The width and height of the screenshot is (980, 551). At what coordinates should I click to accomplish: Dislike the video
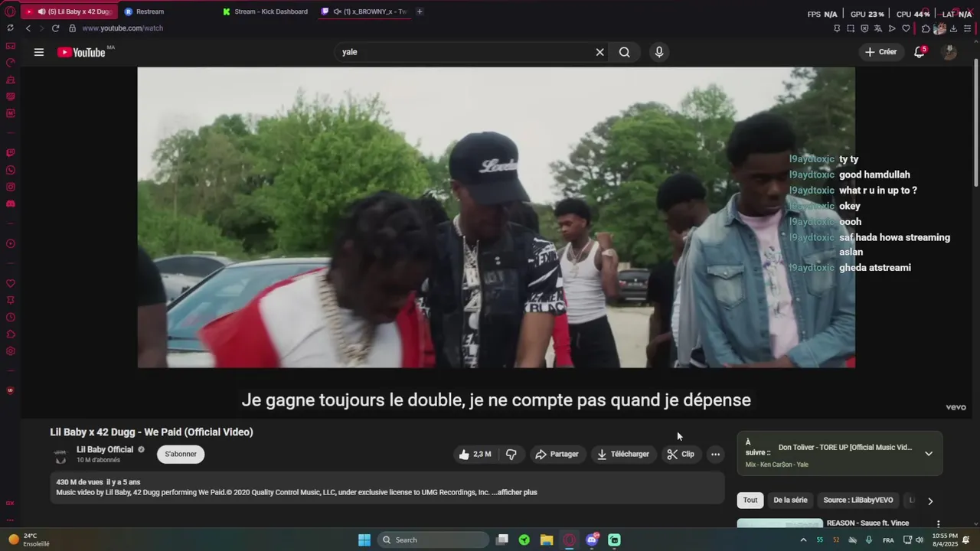(x=511, y=455)
